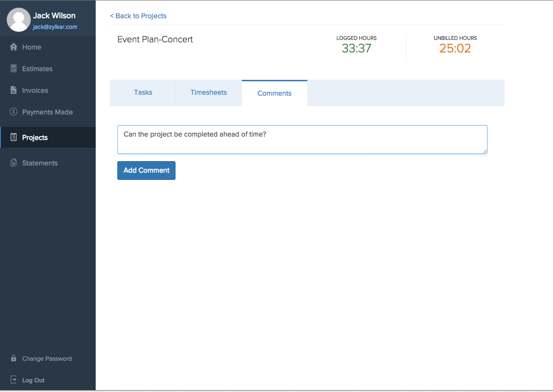Go back via 'Back to Projects' link
The image size is (553, 392).
(138, 16)
